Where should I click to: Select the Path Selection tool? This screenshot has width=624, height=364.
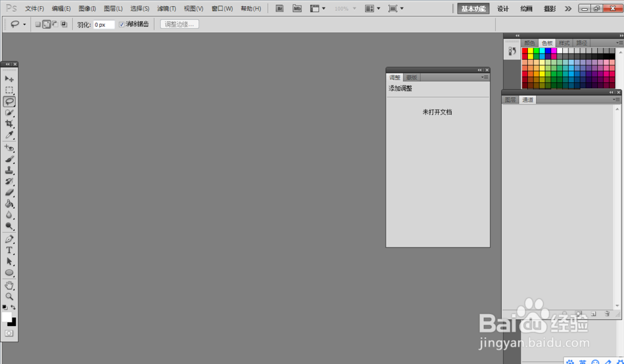coord(9,262)
